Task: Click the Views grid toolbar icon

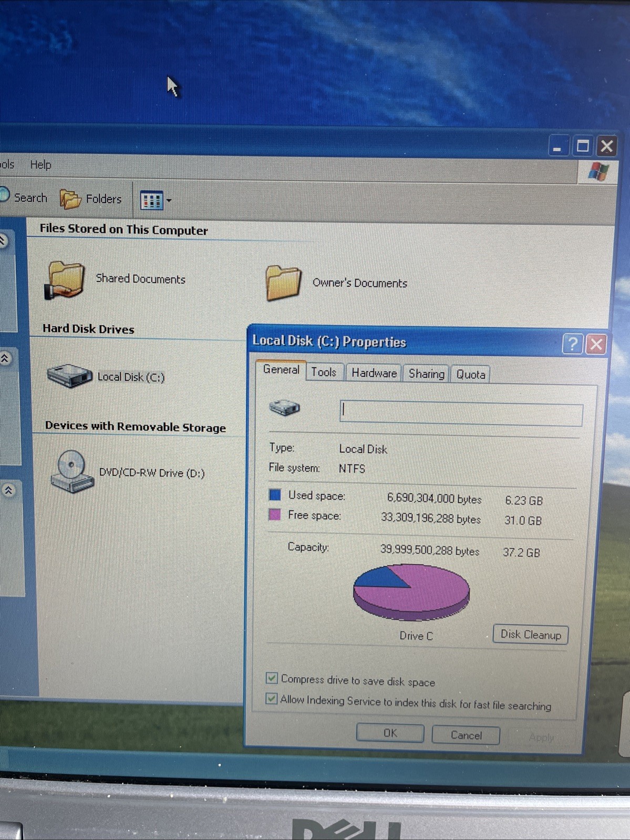Action: point(152,200)
